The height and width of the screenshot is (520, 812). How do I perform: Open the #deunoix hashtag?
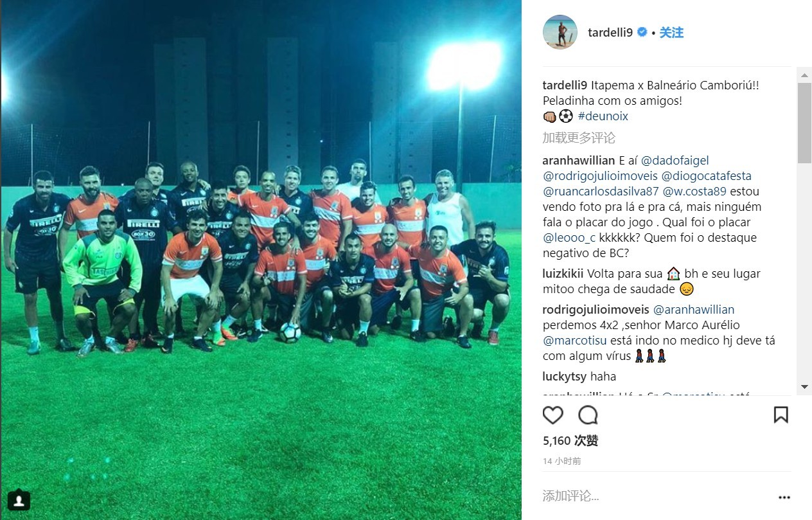click(x=603, y=116)
